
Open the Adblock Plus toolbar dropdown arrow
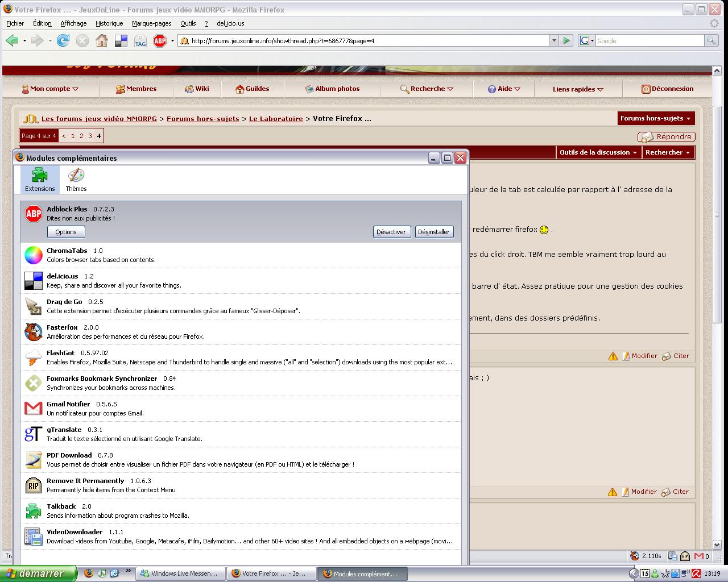[x=172, y=40]
